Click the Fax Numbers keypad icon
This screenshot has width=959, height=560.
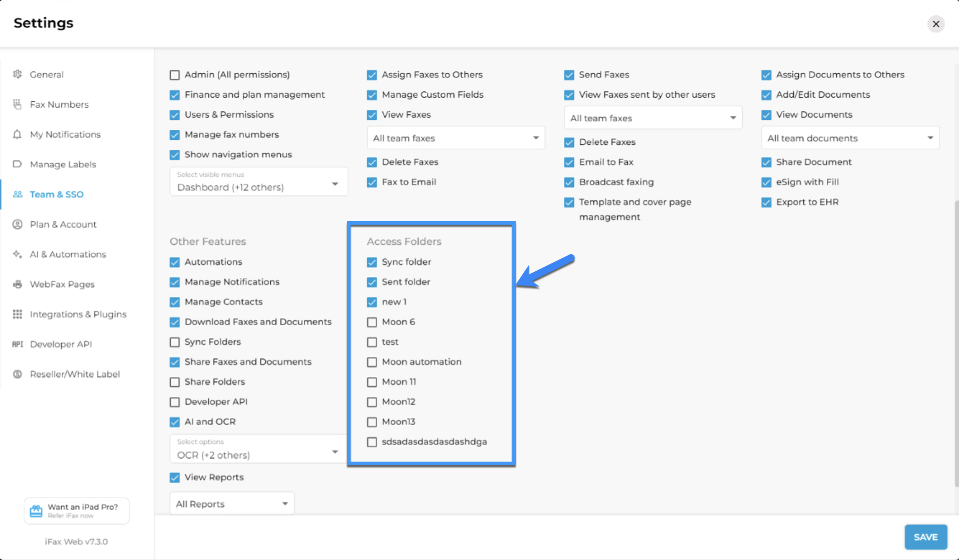[x=17, y=104]
